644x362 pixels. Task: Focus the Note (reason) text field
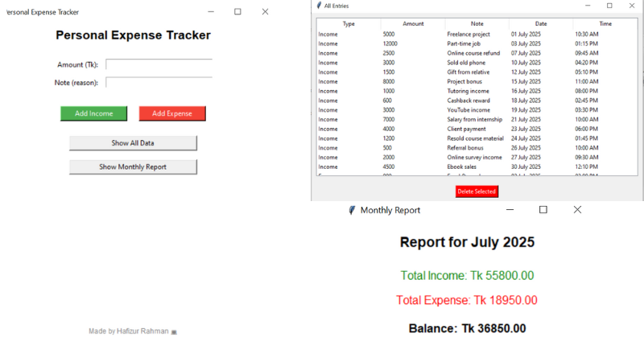point(159,82)
